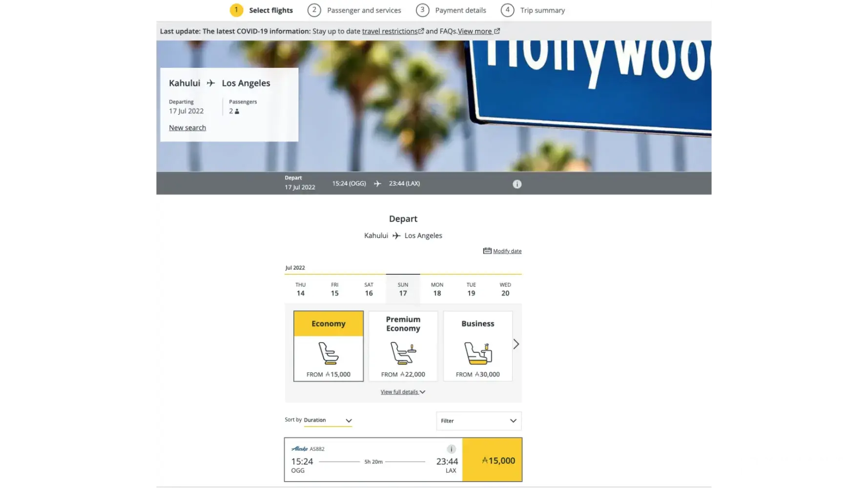Click the 5h 20m flight duration
This screenshot has width=868, height=488.
pos(373,462)
